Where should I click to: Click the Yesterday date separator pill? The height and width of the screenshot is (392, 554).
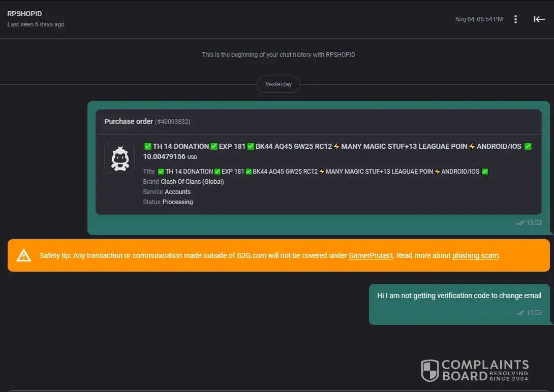[x=279, y=84]
